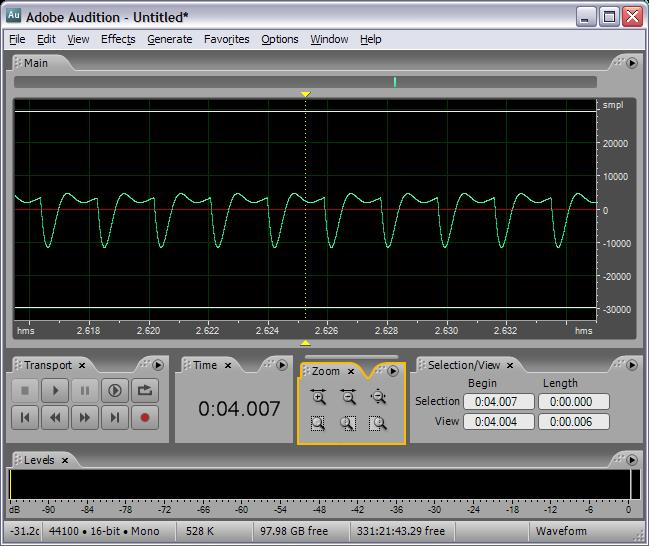Click the large time display 0:04.007
This screenshot has height=546, width=649.
(239, 409)
